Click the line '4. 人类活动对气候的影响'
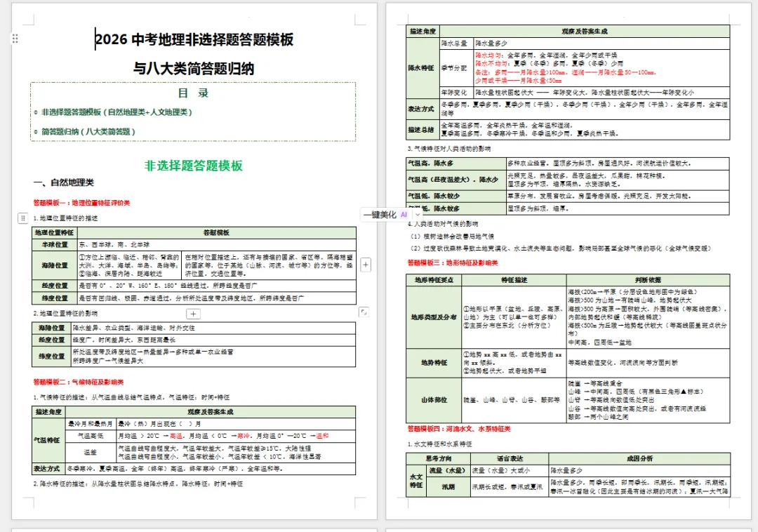The image size is (758, 532). [x=443, y=224]
